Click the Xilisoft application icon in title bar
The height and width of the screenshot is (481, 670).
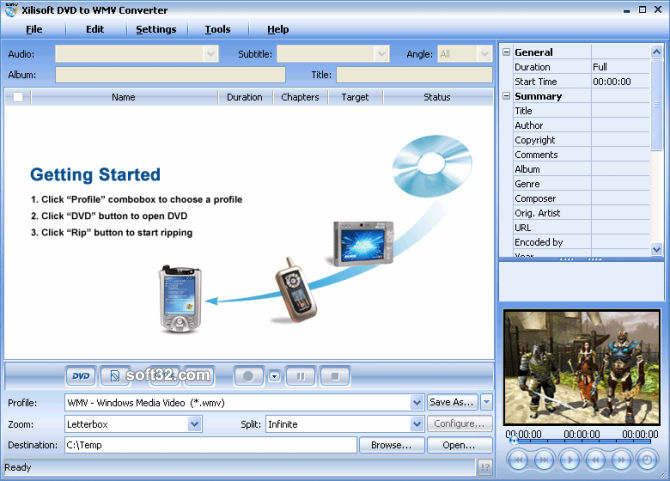click(x=12, y=10)
